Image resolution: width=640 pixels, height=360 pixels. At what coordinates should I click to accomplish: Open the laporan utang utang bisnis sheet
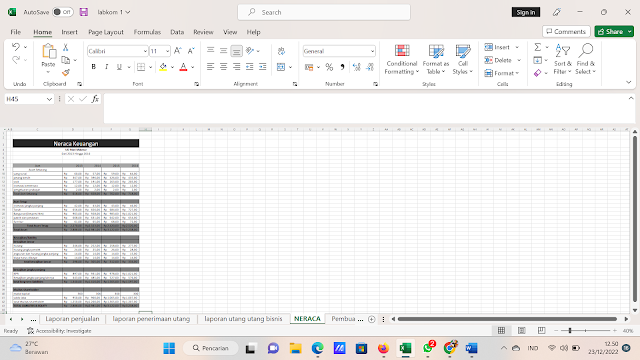coord(243,319)
